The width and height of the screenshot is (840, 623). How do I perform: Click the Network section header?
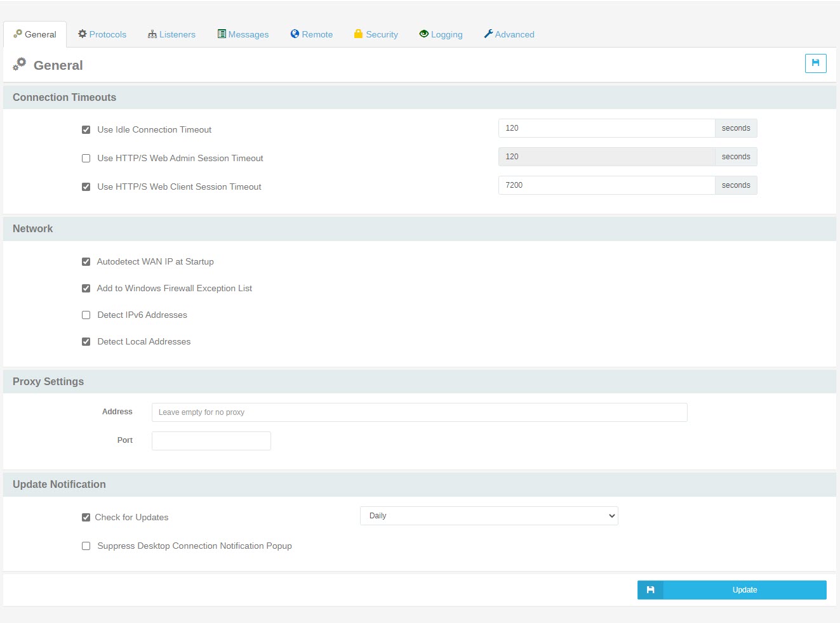pyautogui.click(x=420, y=228)
